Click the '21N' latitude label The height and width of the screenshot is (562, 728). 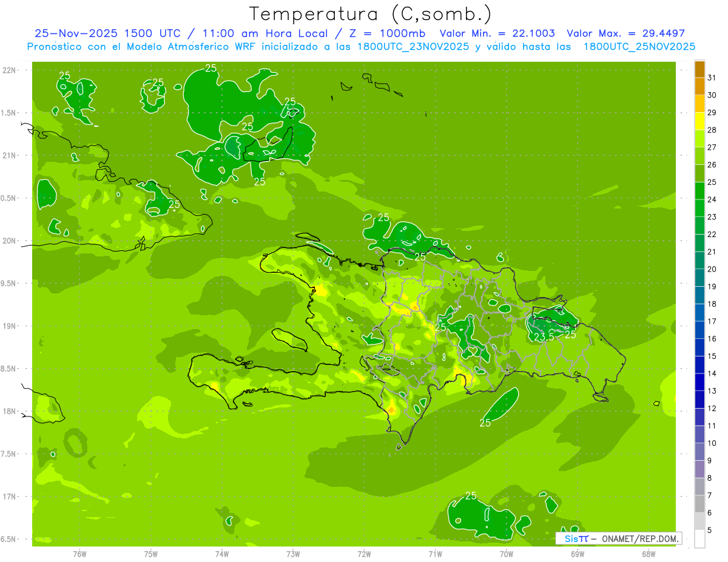pos(9,156)
